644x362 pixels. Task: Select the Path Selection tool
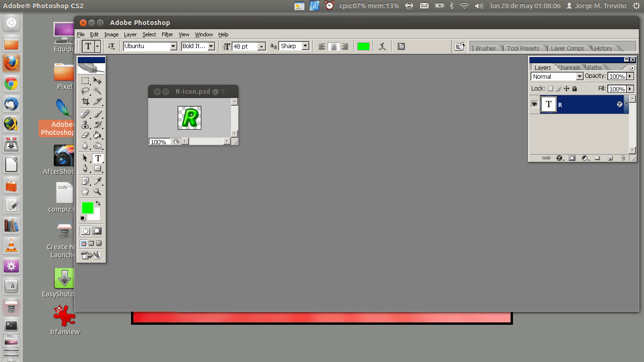pos(85,158)
